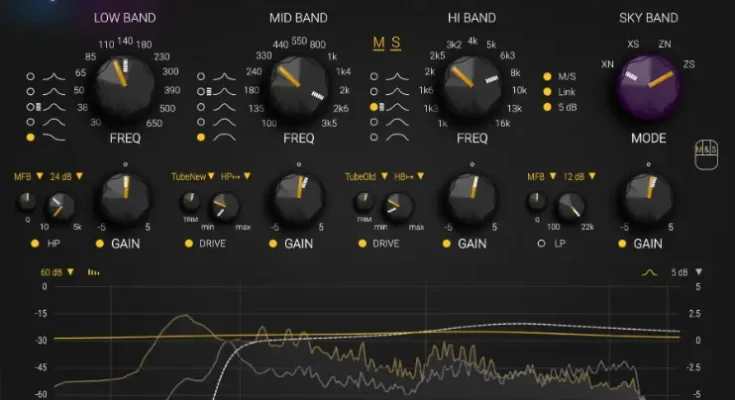Click the yellow curve icon above the graph
735x400 pixels.
tap(649, 272)
